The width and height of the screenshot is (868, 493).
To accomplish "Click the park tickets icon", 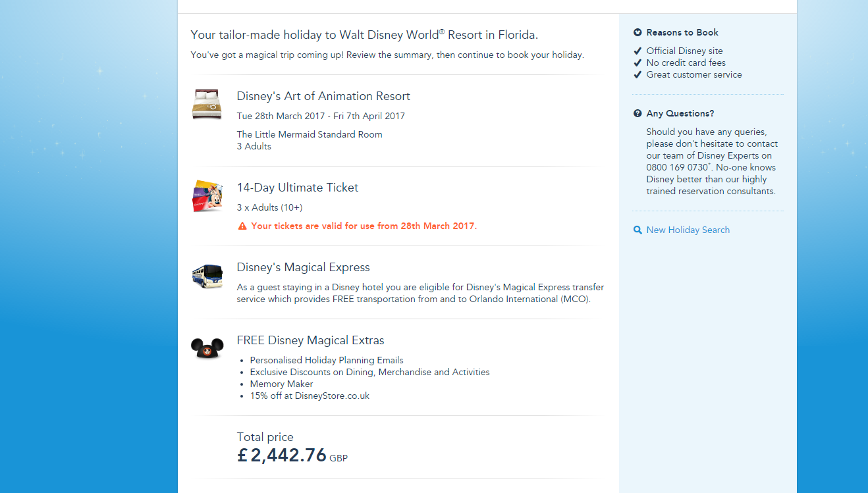I will click(207, 196).
